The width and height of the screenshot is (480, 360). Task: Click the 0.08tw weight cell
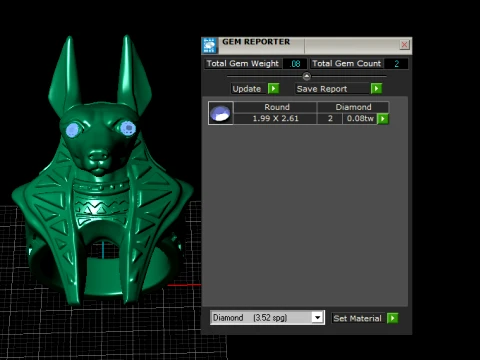[360, 119]
